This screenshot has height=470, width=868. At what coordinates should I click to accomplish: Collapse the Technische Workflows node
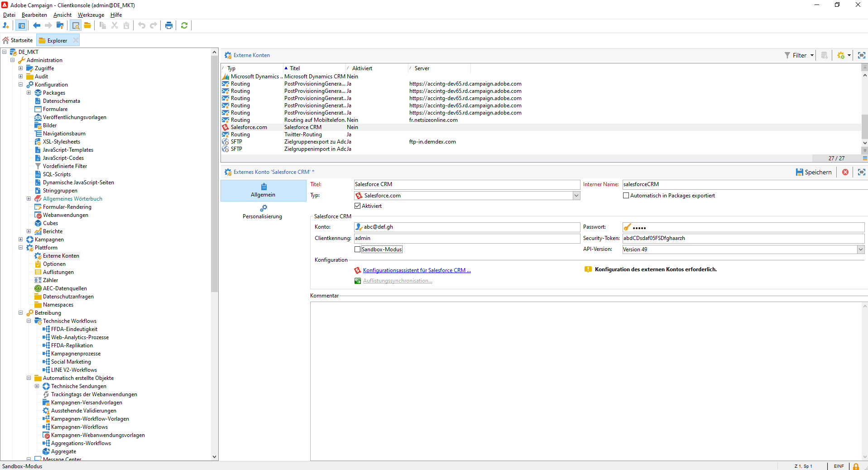click(29, 321)
